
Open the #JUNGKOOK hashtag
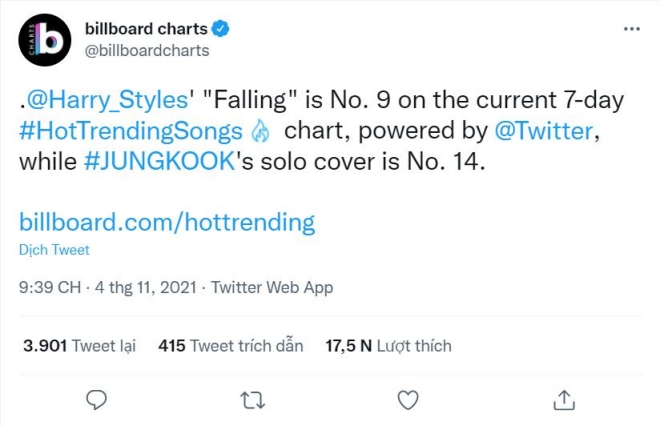tap(159, 162)
